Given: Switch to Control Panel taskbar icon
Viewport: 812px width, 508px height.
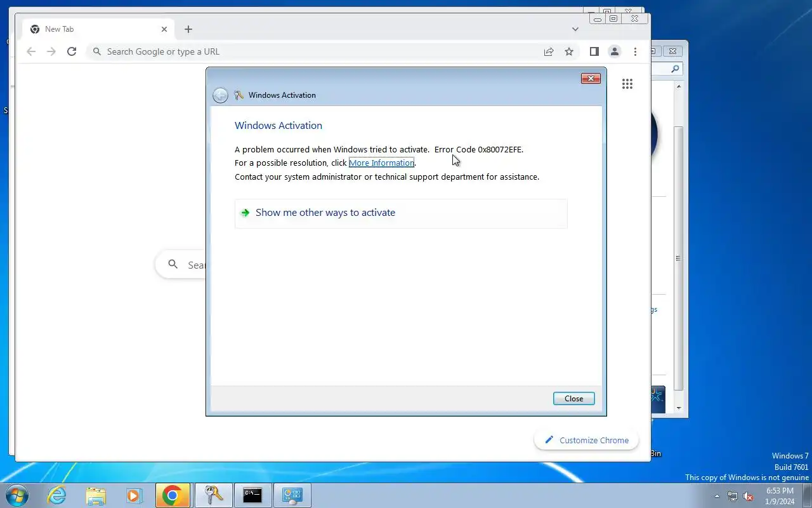Looking at the screenshot, I should [x=292, y=496].
